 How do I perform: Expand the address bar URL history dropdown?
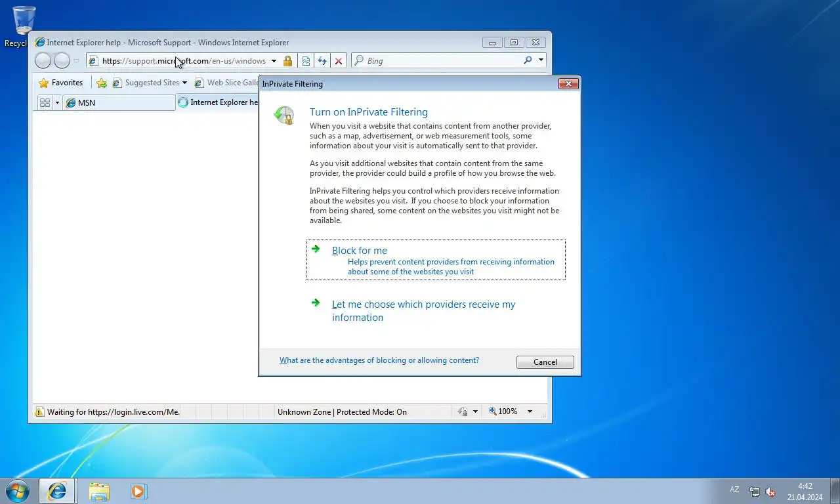[274, 61]
